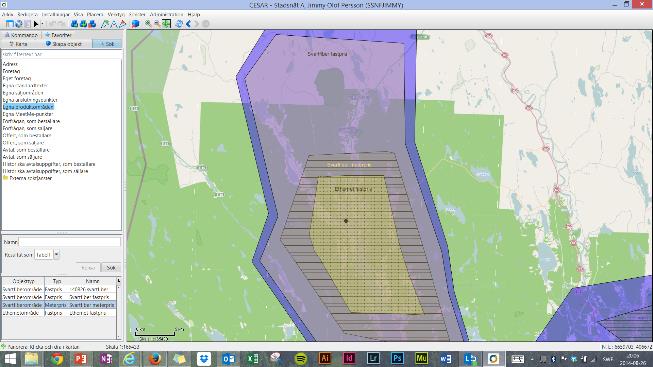
Task: Click the blue back arrow in the toolbar
Action: [188, 24]
